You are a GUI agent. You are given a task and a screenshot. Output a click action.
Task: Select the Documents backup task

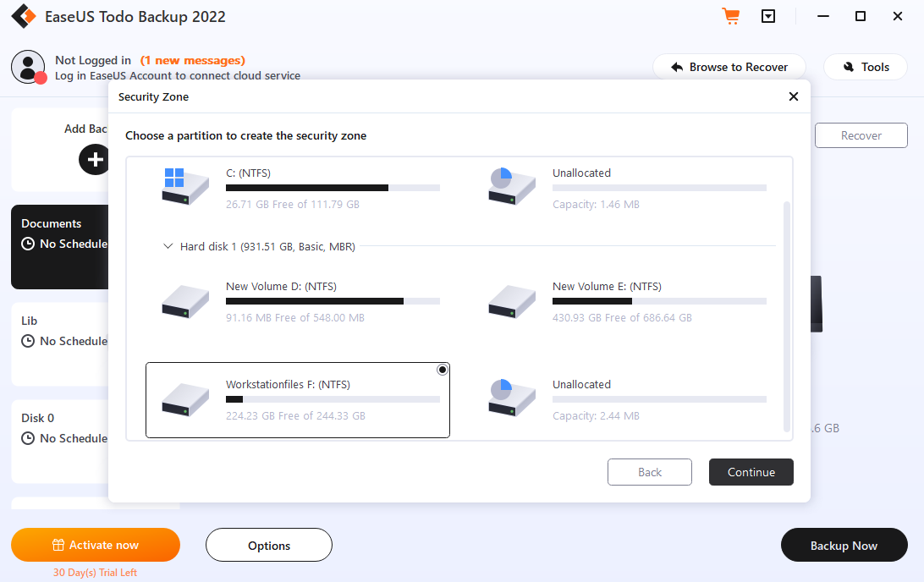pyautogui.click(x=59, y=247)
